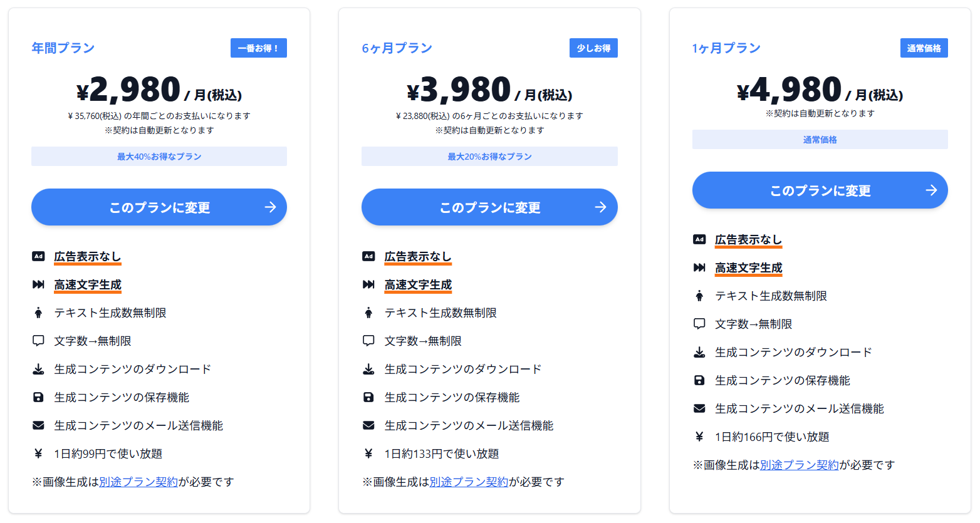This screenshot has height=523, width=980.
Task: Click the Ad icon in the annual plan
Action: [38, 256]
